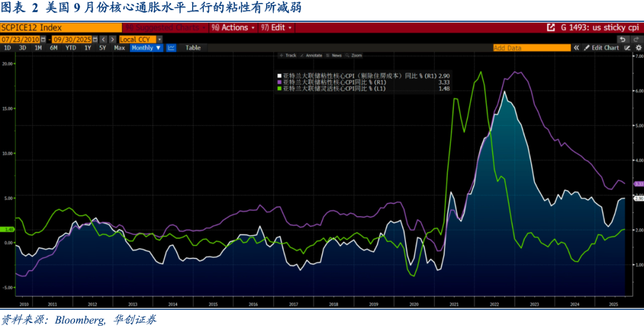Click the Edit Chart button
This screenshot has height=326, width=644.
[x=601, y=48]
